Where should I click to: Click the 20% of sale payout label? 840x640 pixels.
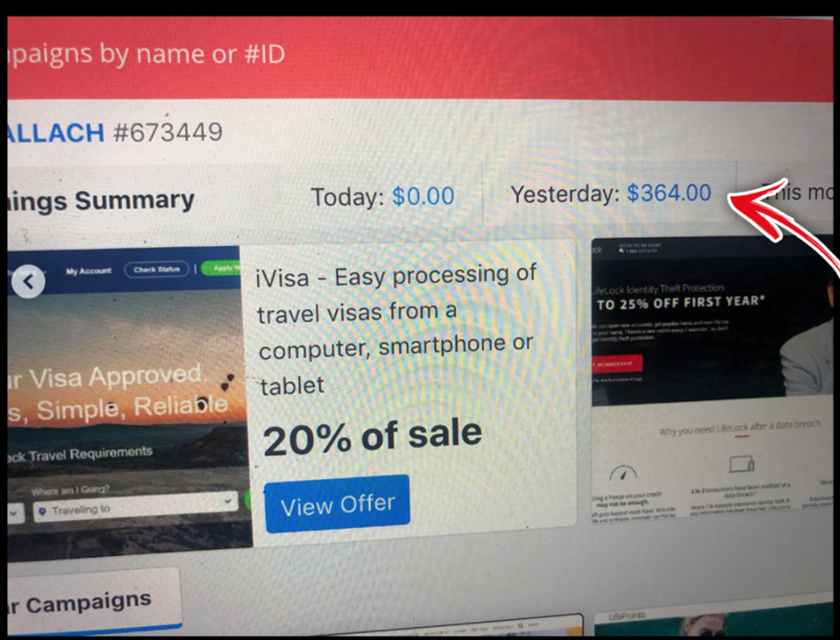tap(372, 437)
